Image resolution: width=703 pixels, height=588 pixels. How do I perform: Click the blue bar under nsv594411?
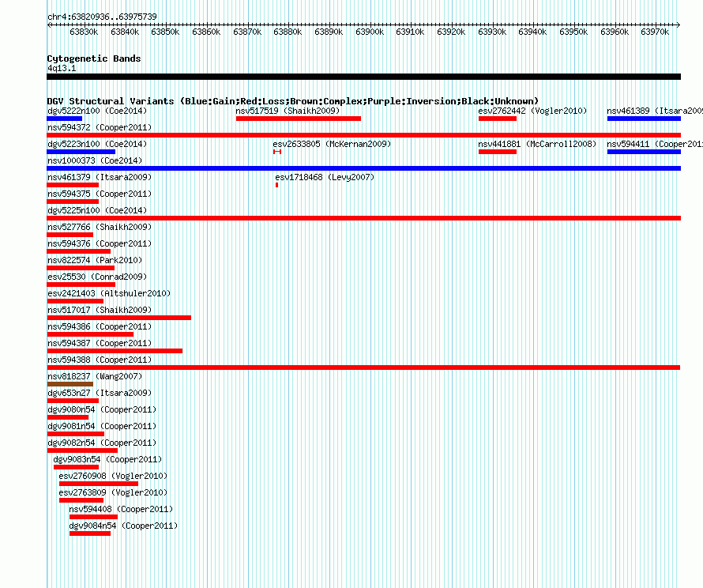click(x=645, y=152)
